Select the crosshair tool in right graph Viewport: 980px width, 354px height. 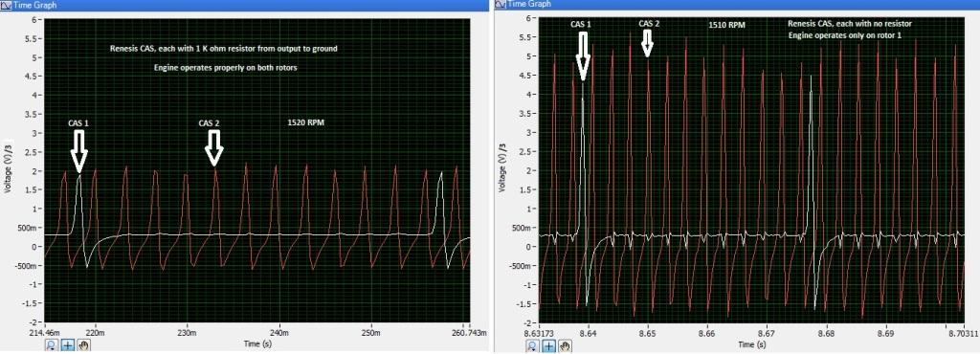pyautogui.click(x=548, y=344)
